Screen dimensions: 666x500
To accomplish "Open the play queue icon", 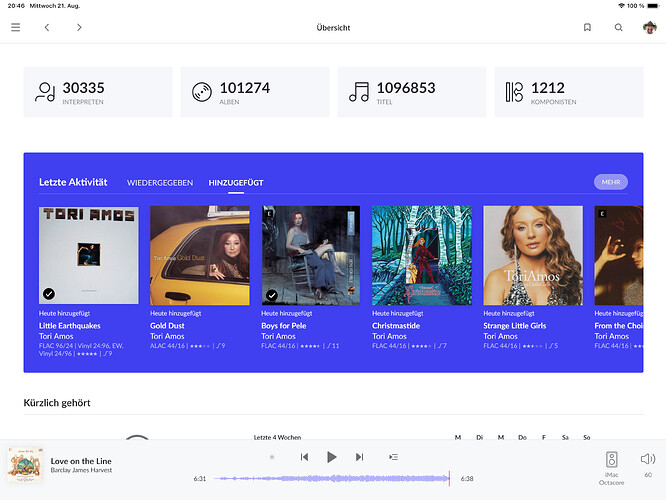I will (393, 457).
